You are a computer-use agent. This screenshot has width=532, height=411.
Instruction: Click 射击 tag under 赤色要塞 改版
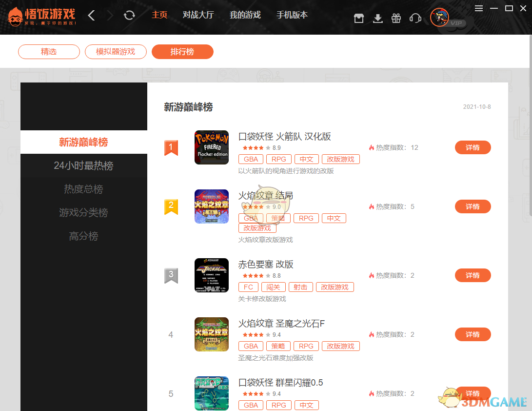(x=300, y=288)
